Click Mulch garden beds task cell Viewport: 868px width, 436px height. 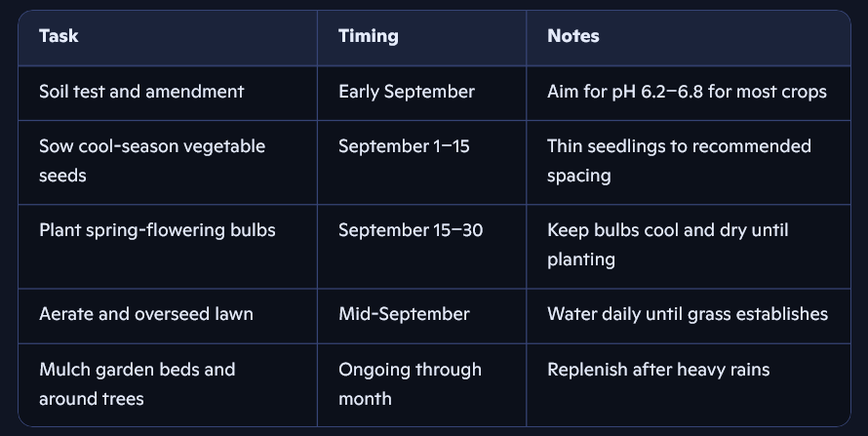(168, 385)
